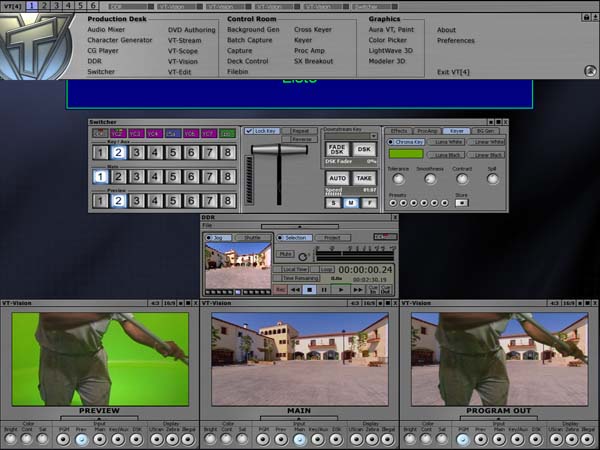The width and height of the screenshot is (600, 450).
Task: Click the Cue In button in the DDR
Action: tap(373, 290)
